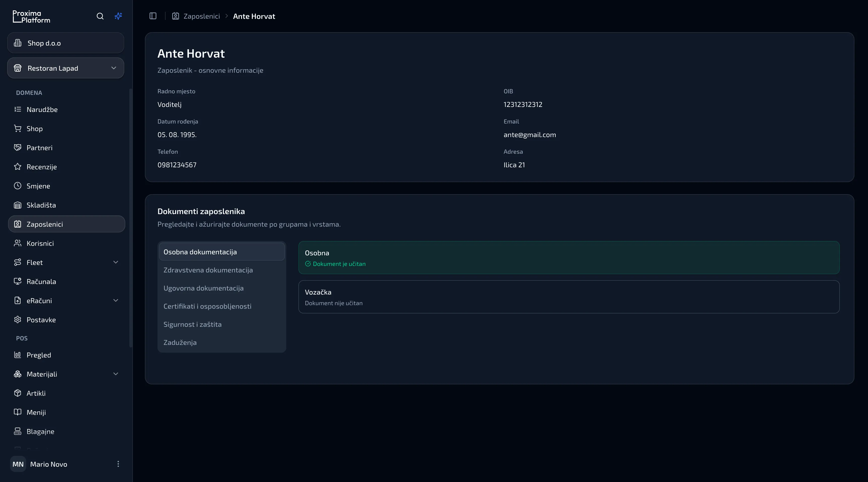Click the Blagajne register icon

(x=18, y=431)
